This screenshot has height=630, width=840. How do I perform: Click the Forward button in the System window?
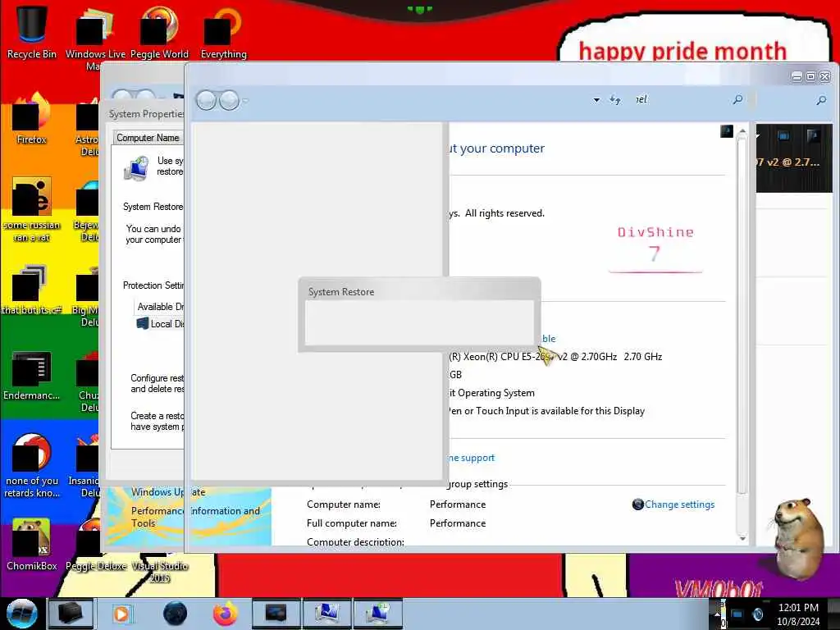[x=230, y=100]
